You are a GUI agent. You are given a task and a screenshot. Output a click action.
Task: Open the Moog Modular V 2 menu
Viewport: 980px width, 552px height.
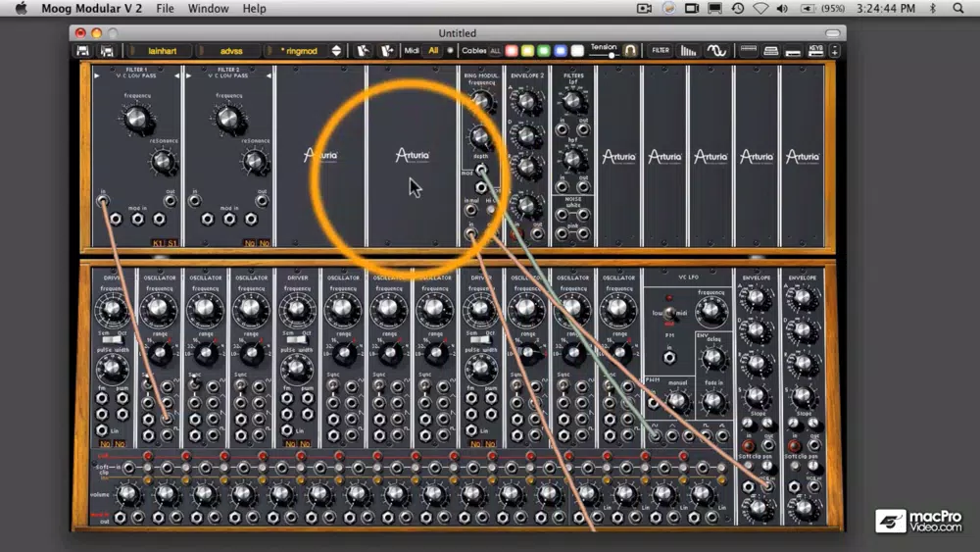91,8
